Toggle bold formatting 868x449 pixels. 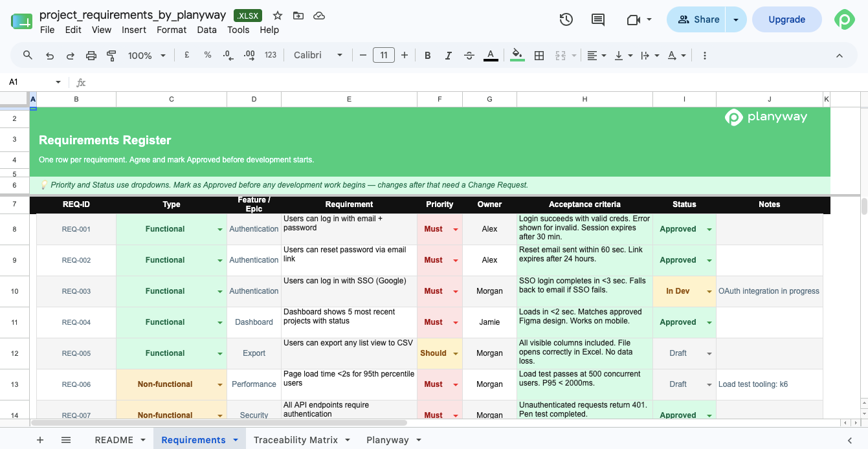coord(428,56)
